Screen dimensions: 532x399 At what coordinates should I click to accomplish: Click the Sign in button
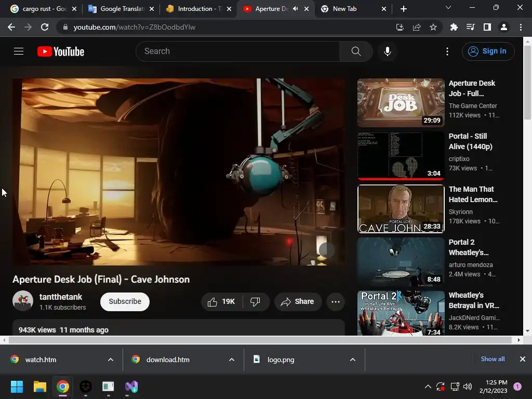(488, 51)
